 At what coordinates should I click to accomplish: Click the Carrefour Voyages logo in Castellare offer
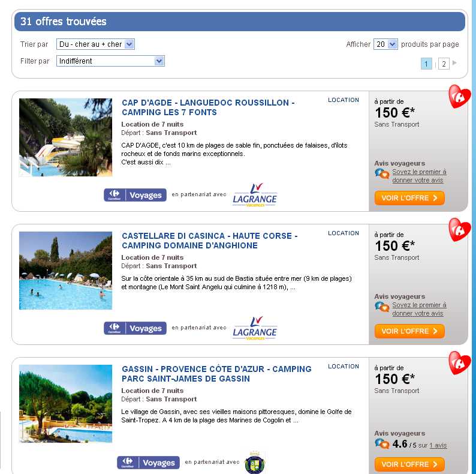coord(135,328)
